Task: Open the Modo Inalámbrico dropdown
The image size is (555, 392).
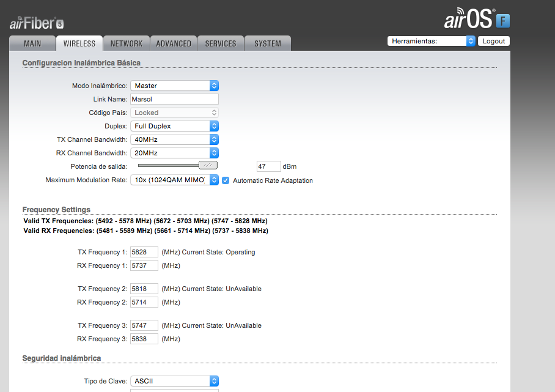Action: click(x=174, y=86)
